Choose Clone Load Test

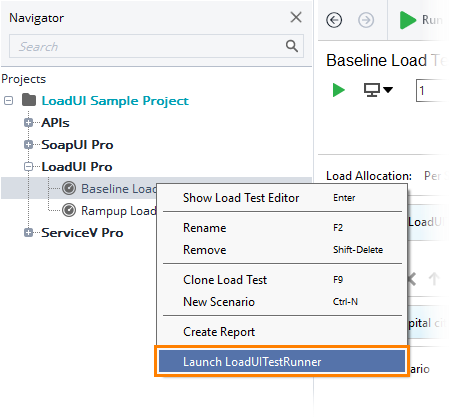click(282, 280)
